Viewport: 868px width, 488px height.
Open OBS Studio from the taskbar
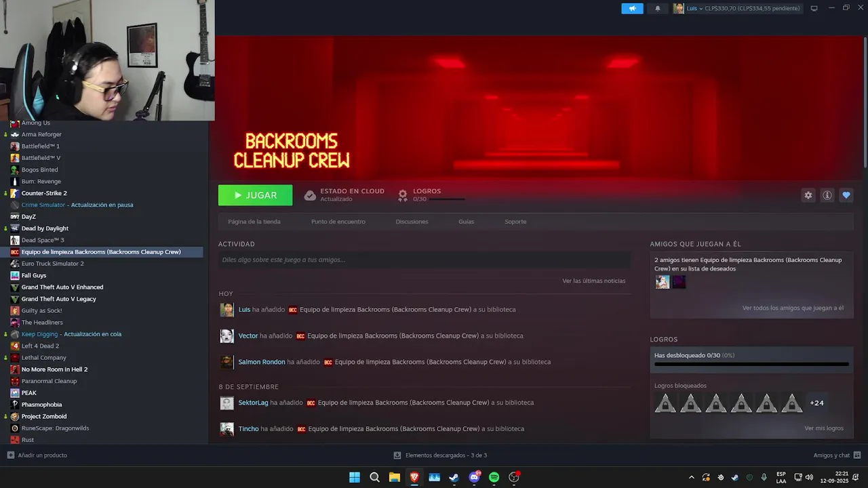514,477
